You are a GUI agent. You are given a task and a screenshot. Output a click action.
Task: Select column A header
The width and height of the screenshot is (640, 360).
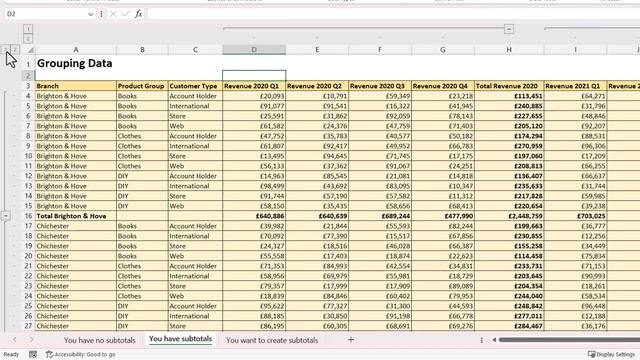[76, 49]
